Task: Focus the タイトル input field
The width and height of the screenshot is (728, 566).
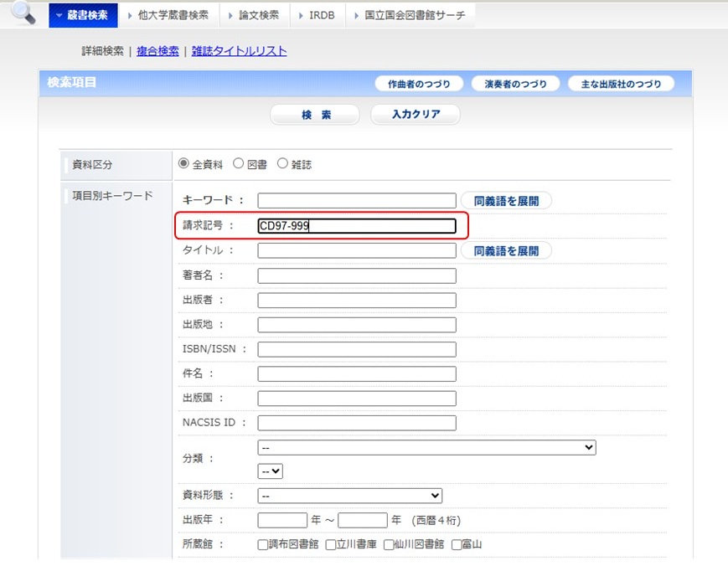Action: (x=357, y=250)
